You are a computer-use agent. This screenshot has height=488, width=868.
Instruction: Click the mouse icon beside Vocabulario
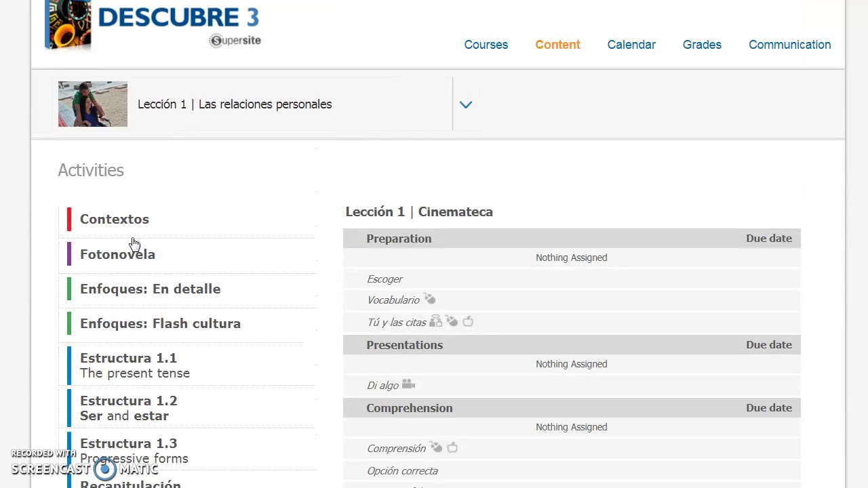click(x=430, y=299)
